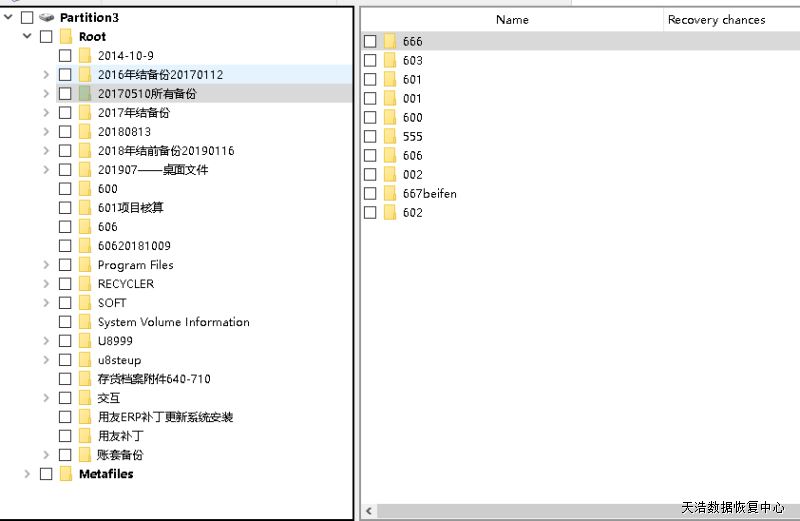Select the 账套备份 folder in tree
The width and height of the screenshot is (800, 521).
coord(120,455)
